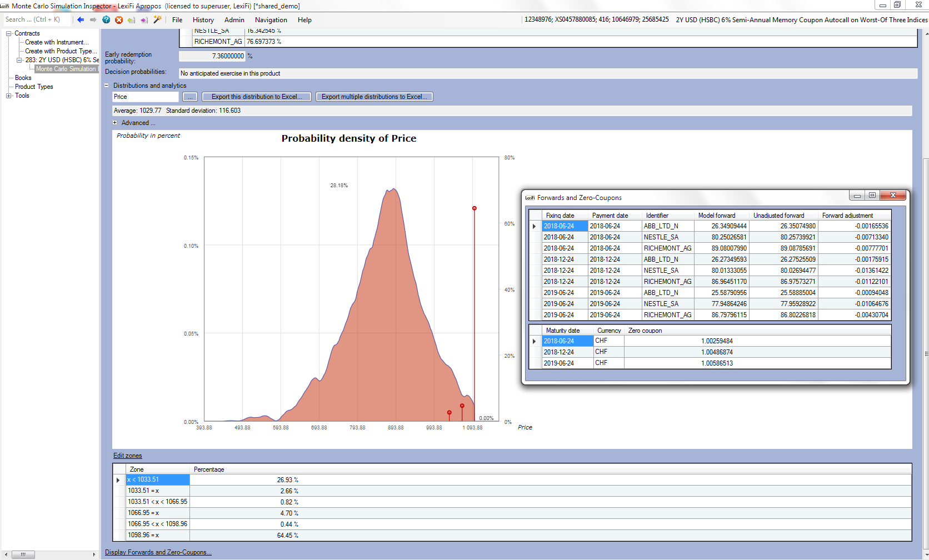Image resolution: width=929 pixels, height=560 pixels.
Task: Select Create with Product Type... tree item
Action: click(61, 51)
